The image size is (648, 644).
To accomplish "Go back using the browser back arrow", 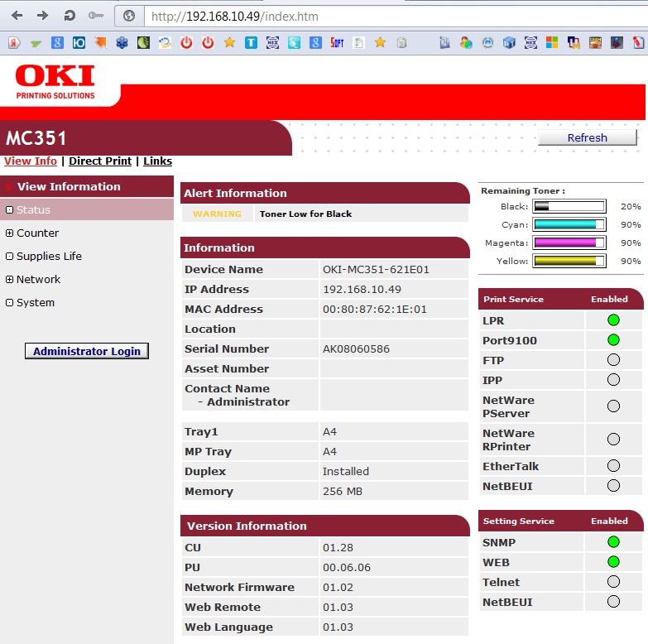I will point(17,16).
